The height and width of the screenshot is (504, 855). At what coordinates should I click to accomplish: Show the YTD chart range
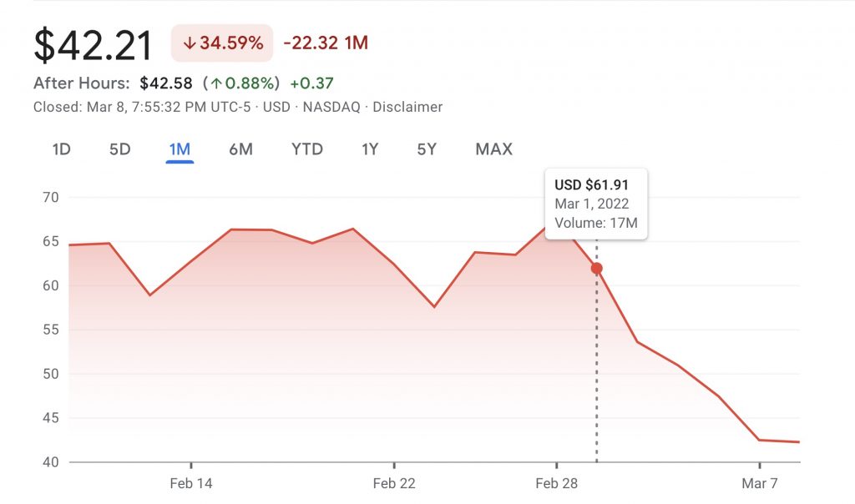coord(307,150)
